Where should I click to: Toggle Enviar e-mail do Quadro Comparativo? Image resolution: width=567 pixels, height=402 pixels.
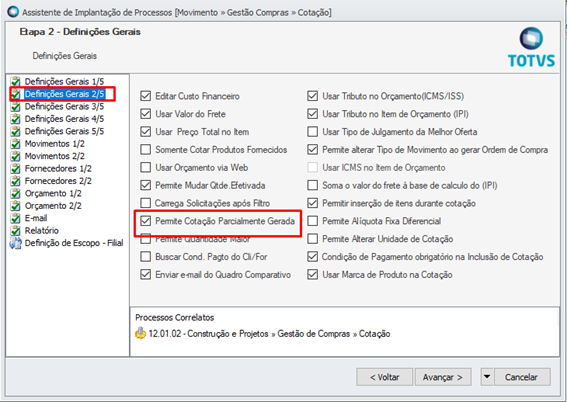[145, 274]
